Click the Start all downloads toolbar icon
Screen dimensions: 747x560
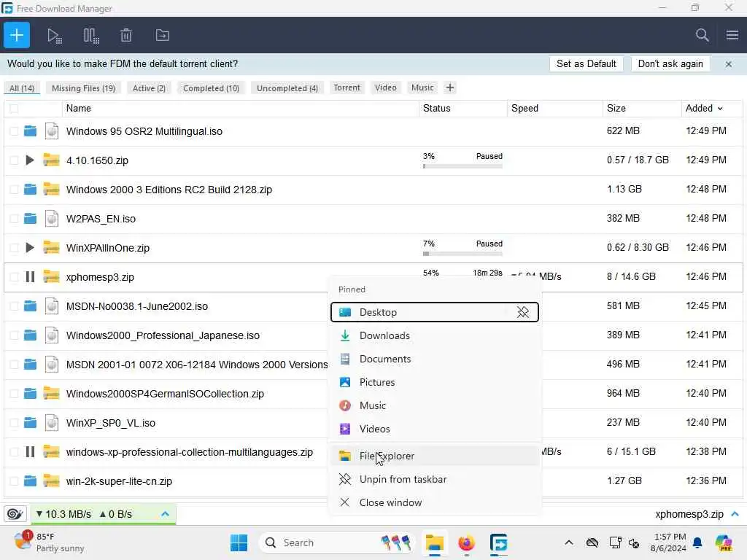[54, 36]
